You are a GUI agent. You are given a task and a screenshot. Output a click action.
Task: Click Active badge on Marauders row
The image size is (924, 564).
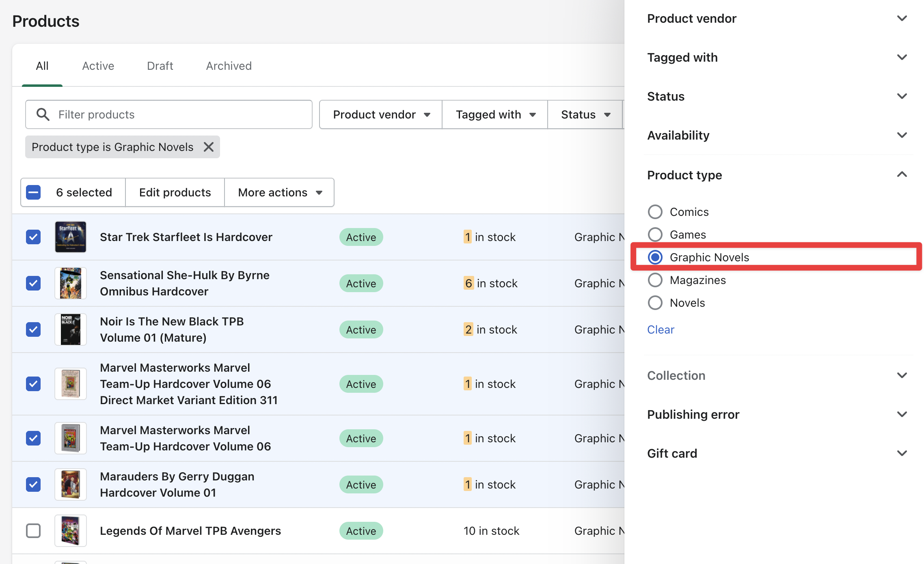[x=361, y=484]
